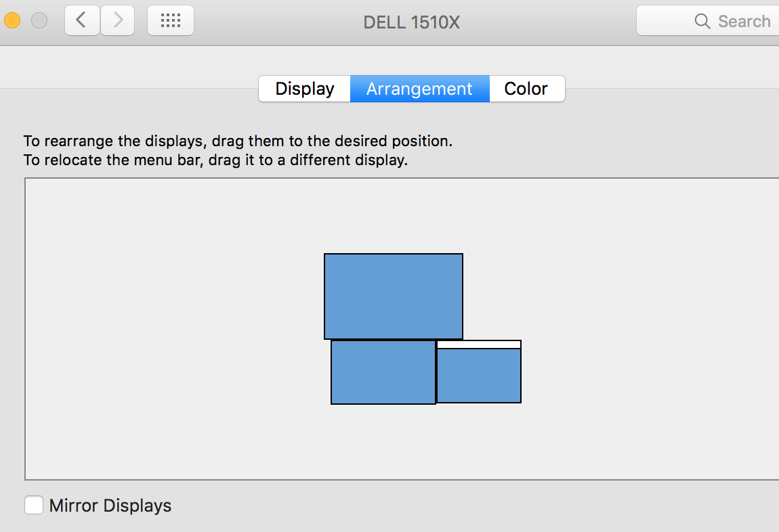The height and width of the screenshot is (532, 779).
Task: Click the Mirror Displays label text
Action: click(110, 506)
